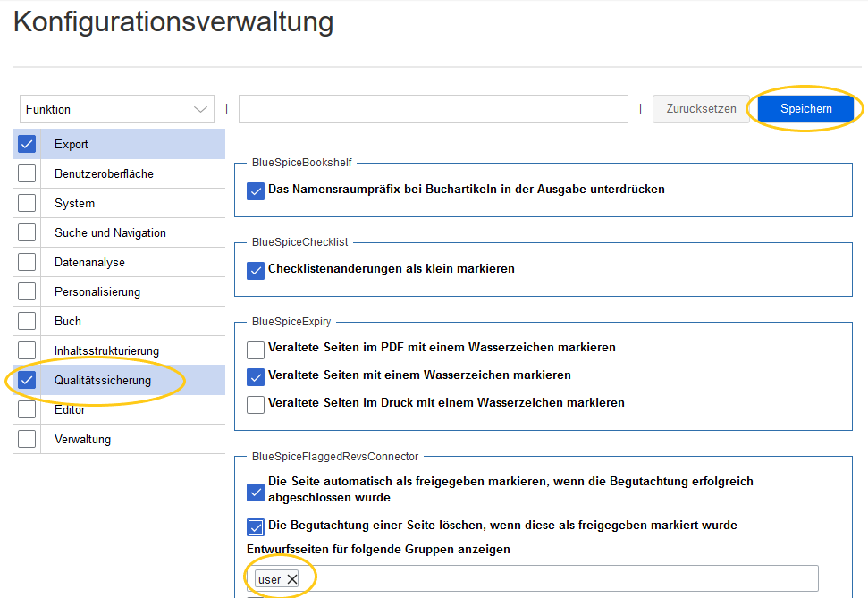Select the Benutzeroberfläche list row label
The width and height of the screenshot is (868, 598).
click(x=104, y=173)
